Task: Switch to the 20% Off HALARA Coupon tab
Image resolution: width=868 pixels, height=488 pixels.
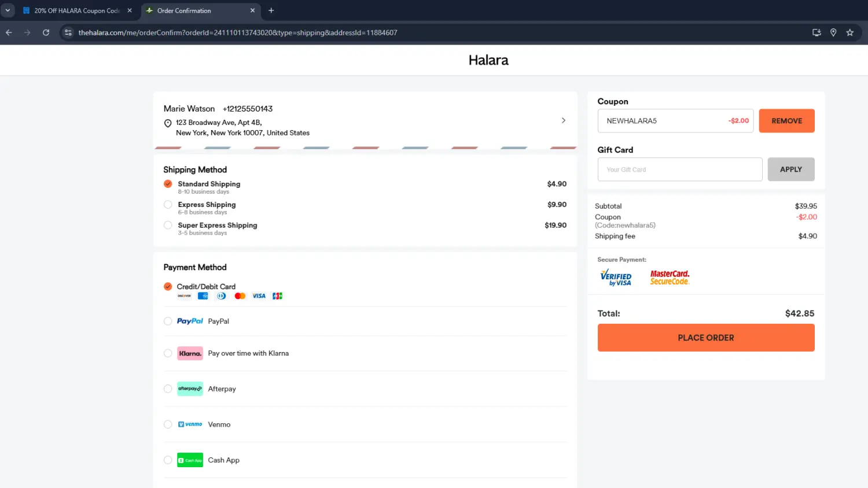Action: 75,10
